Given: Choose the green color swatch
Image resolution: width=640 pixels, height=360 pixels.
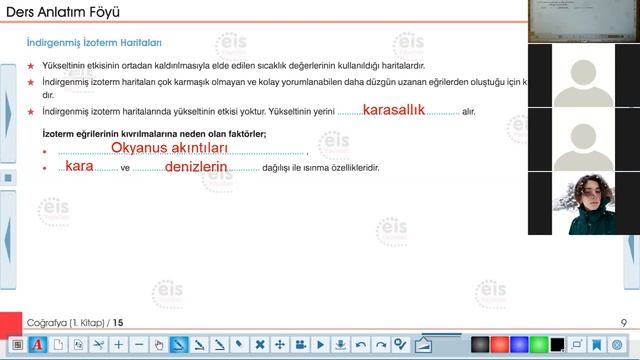Looking at the screenshot, I should pyautogui.click(x=539, y=345).
